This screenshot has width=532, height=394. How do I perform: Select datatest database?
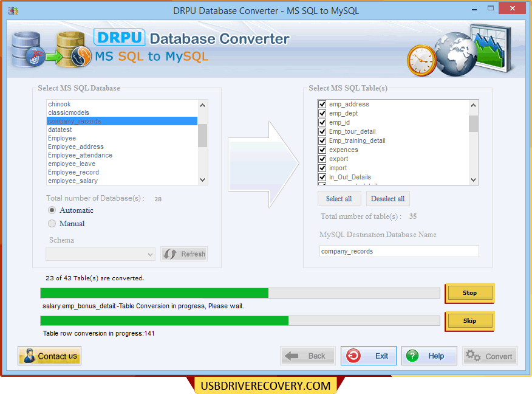122,130
